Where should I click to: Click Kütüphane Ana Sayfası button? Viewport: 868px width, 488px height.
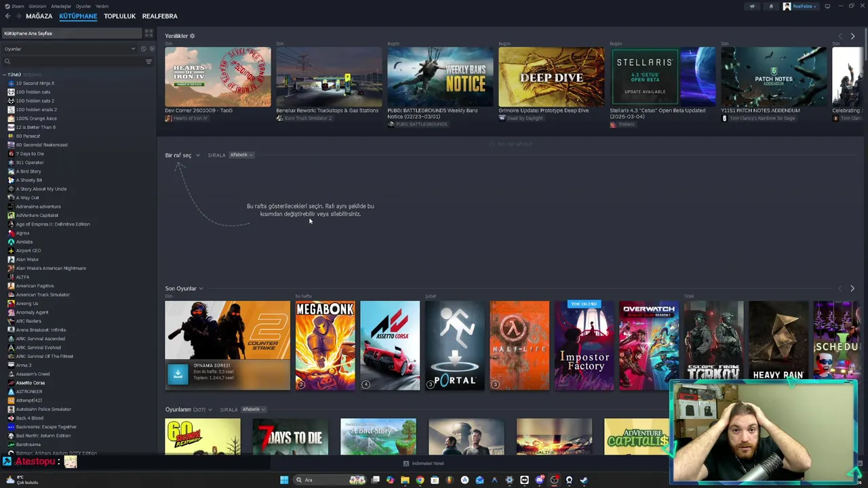[71, 33]
